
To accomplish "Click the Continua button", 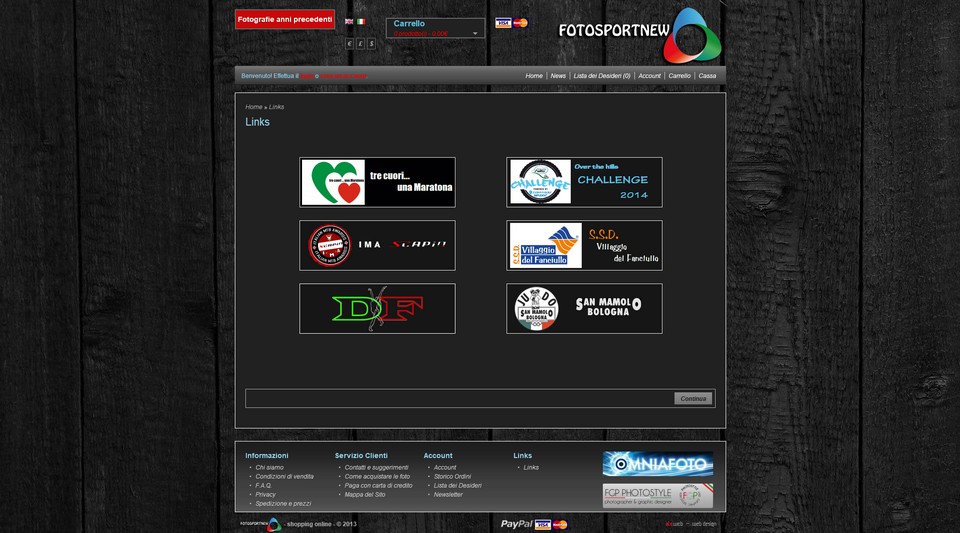I will pyautogui.click(x=693, y=398).
